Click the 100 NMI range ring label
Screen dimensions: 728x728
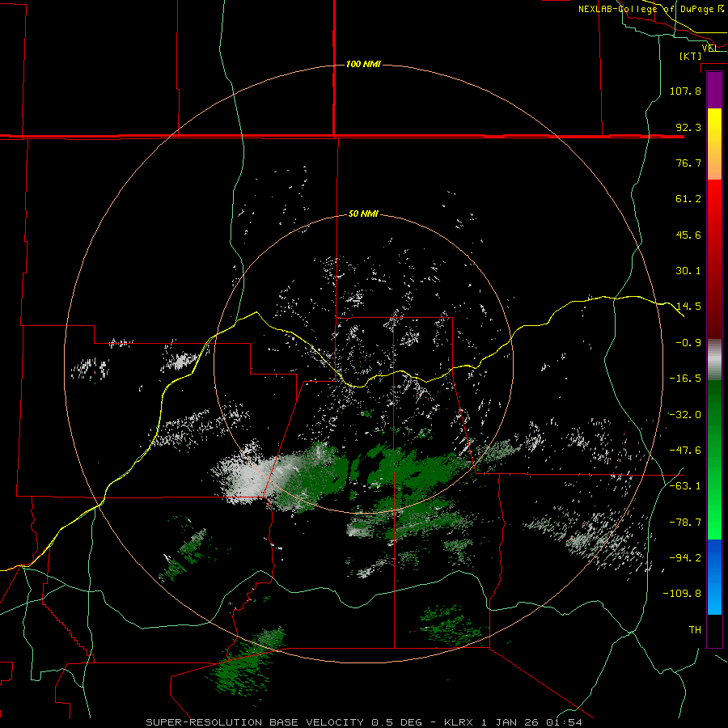click(363, 64)
